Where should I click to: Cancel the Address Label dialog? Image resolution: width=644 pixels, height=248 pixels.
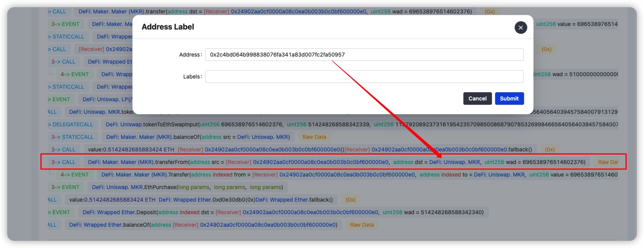[x=478, y=98]
